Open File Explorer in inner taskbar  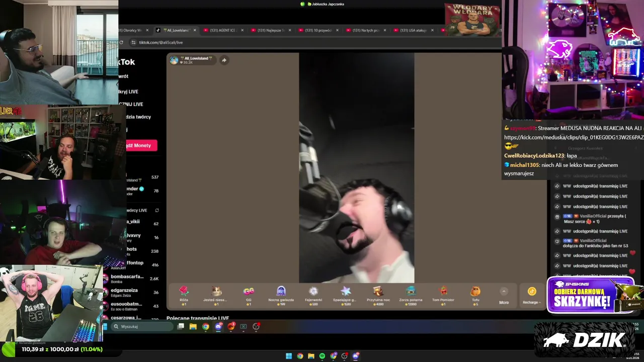[193, 326]
